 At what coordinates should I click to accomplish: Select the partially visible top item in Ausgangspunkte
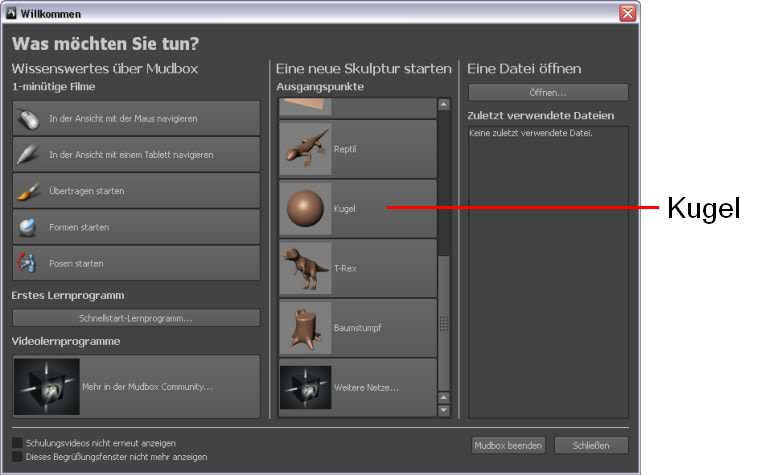(x=358, y=108)
